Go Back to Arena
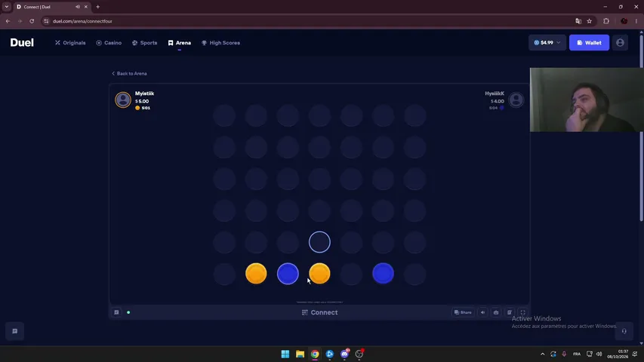This screenshot has height=362, width=644. 129,73
